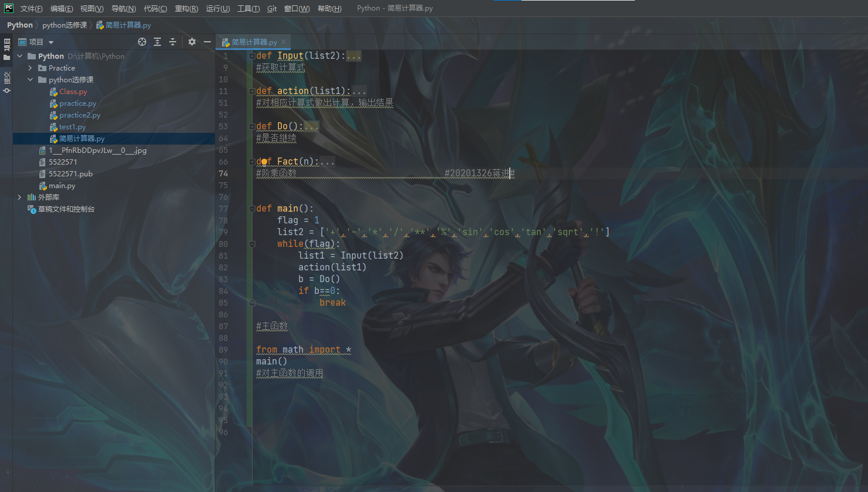Screen dimensions: 868x492
Task: Open the 帮助(H) menu
Action: coord(329,9)
